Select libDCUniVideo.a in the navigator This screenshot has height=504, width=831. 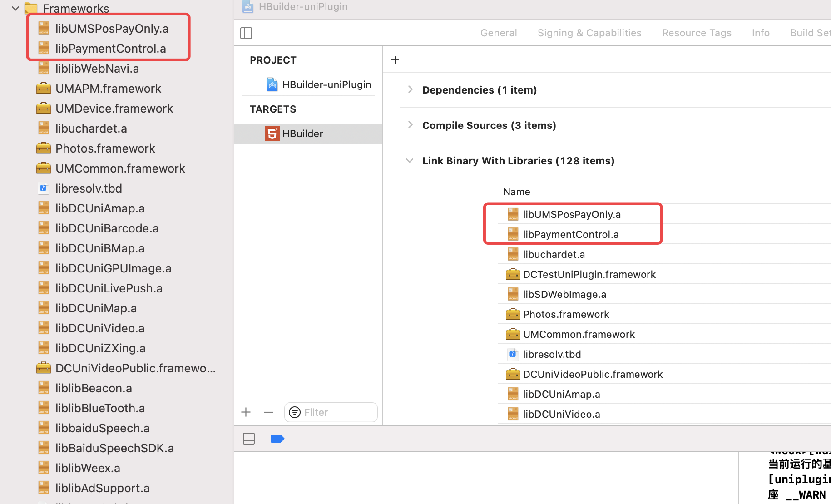tap(100, 328)
